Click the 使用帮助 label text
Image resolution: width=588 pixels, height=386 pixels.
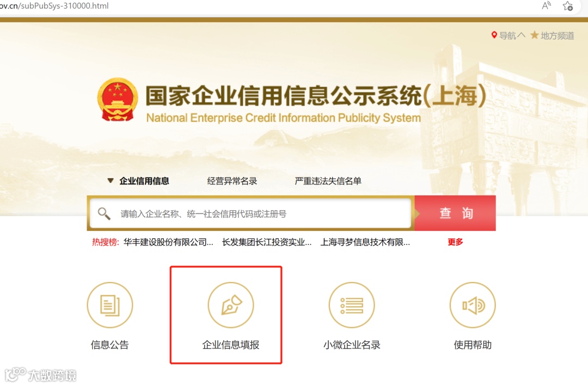473,345
